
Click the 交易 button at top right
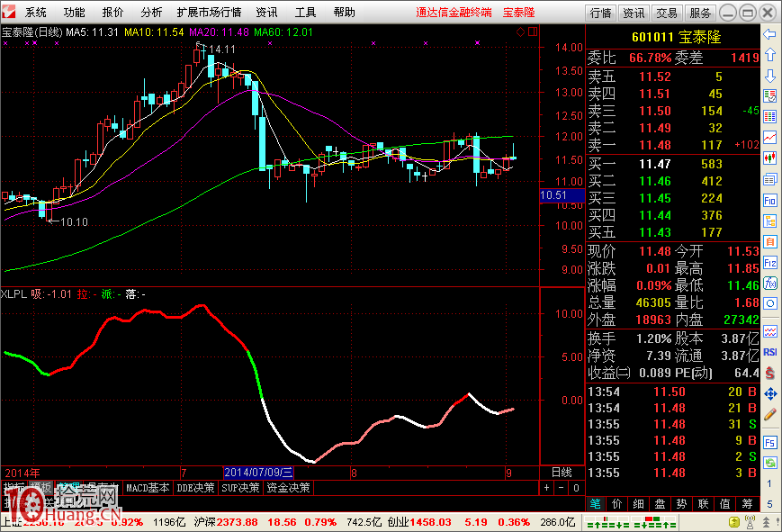click(667, 13)
